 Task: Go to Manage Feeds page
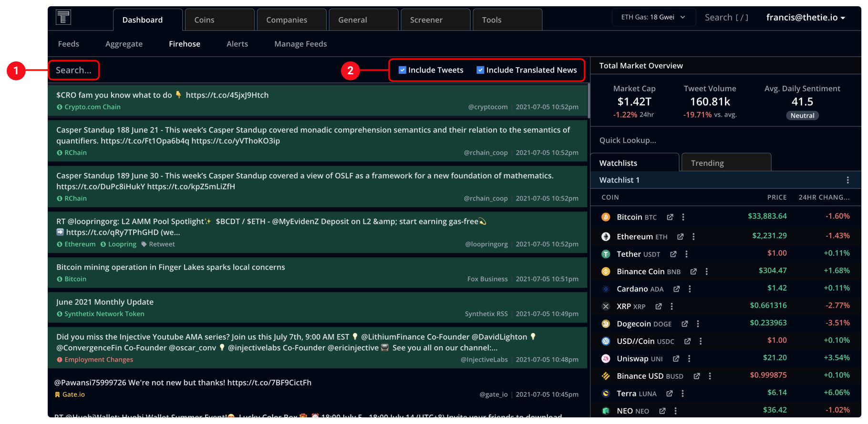click(x=300, y=44)
